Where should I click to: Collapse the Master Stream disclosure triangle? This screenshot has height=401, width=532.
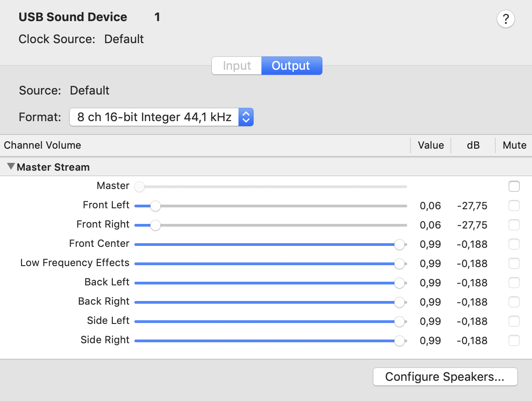11,167
